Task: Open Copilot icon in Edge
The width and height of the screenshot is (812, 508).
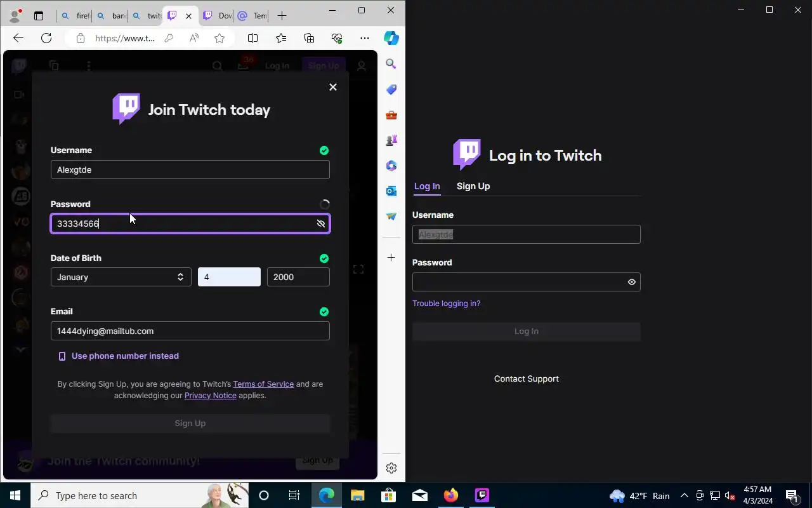Action: 391,38
